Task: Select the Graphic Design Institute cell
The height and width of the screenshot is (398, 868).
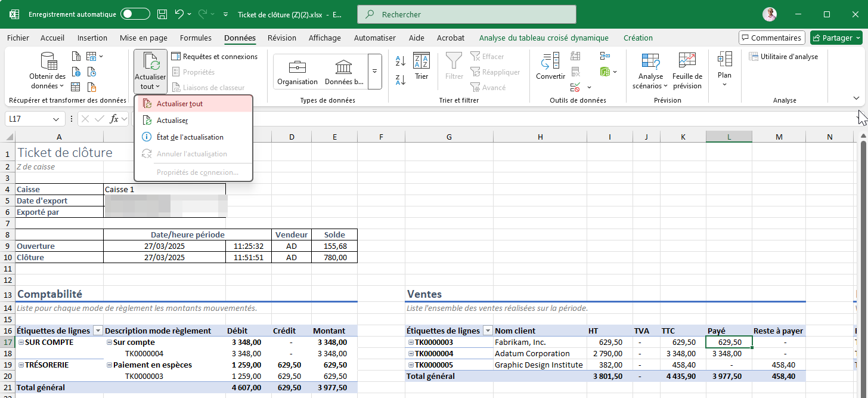Action: [x=540, y=365]
